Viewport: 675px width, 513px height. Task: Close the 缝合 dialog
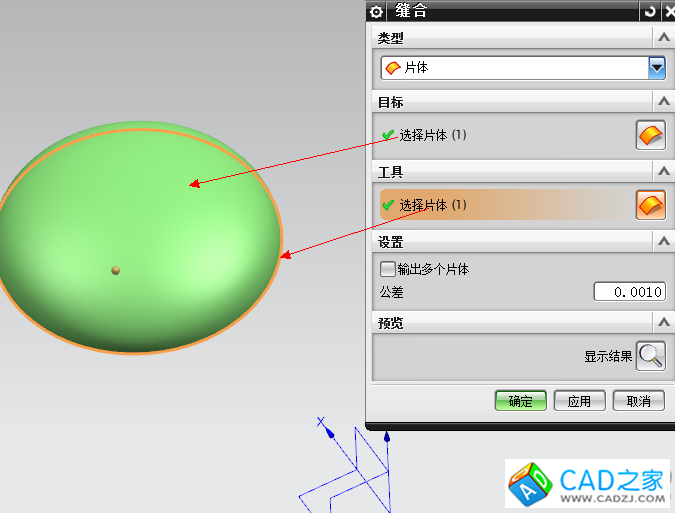(x=666, y=11)
